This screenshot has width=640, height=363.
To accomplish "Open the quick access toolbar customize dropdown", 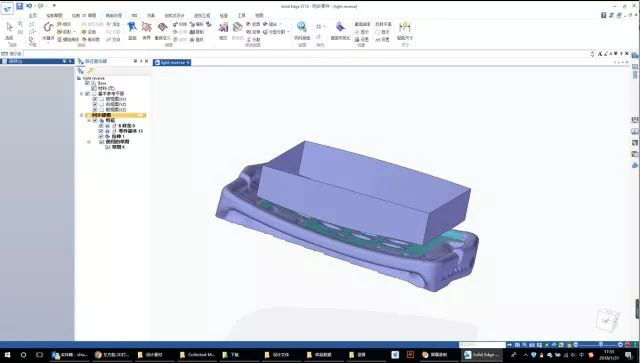I will pos(54,6).
